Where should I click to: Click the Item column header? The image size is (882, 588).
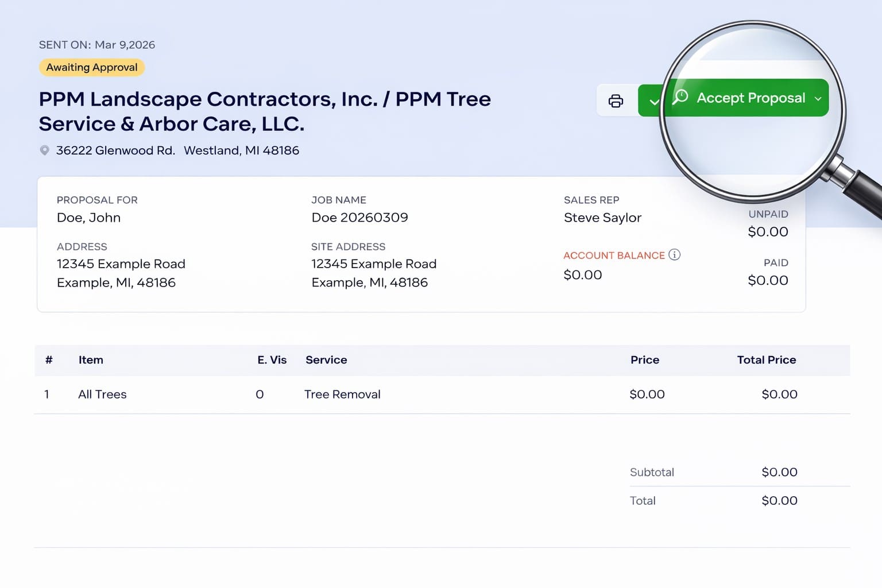click(91, 360)
